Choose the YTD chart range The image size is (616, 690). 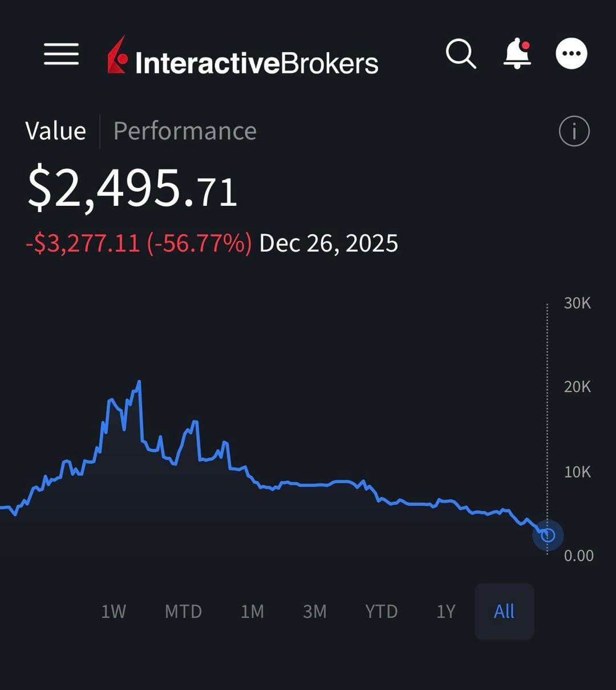pyautogui.click(x=381, y=611)
